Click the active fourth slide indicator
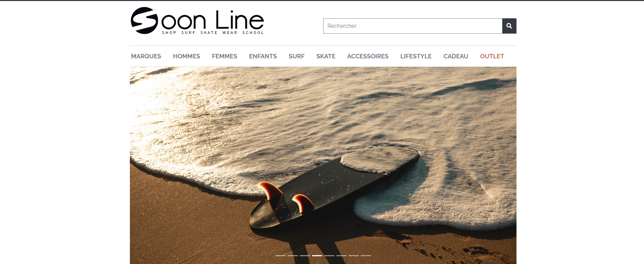This screenshot has width=644, height=264. [x=317, y=256]
